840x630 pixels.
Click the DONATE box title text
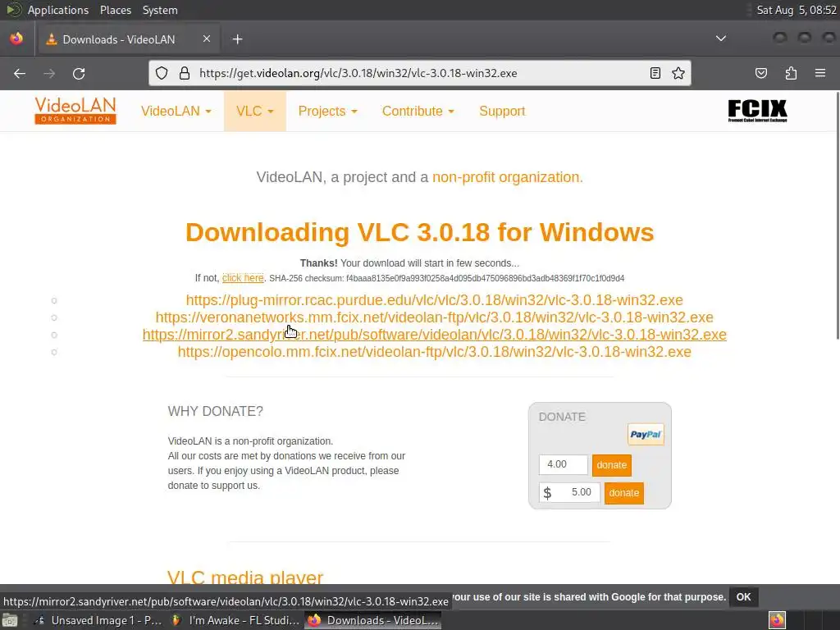[x=562, y=417]
